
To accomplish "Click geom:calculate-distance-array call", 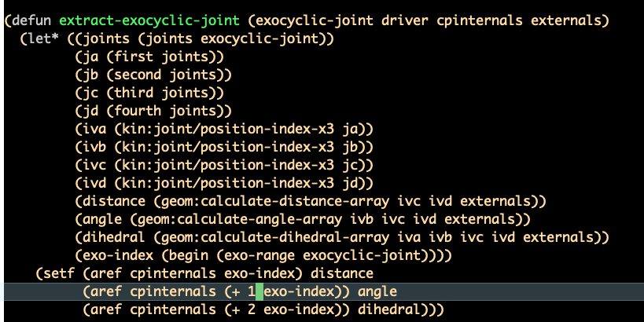I will coord(275,201).
